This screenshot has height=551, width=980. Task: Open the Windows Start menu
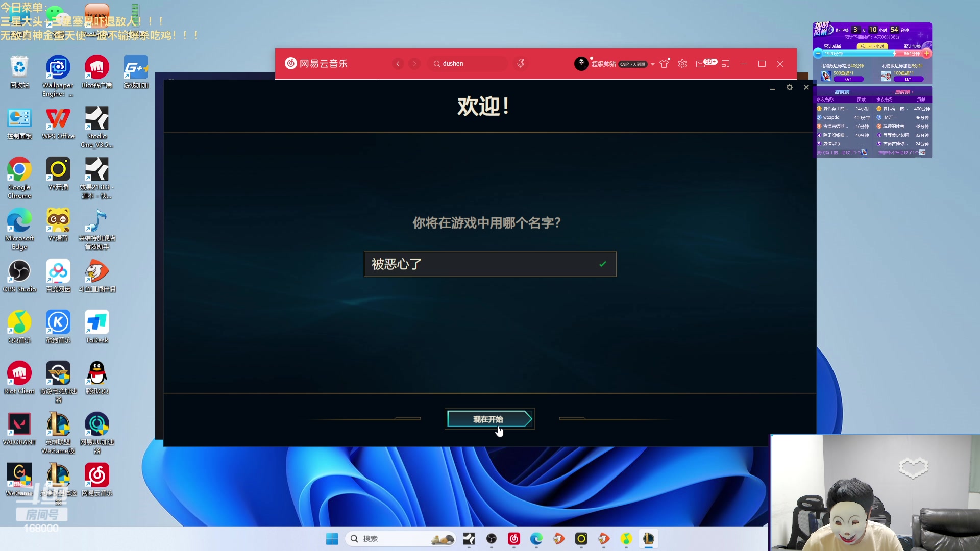click(332, 539)
